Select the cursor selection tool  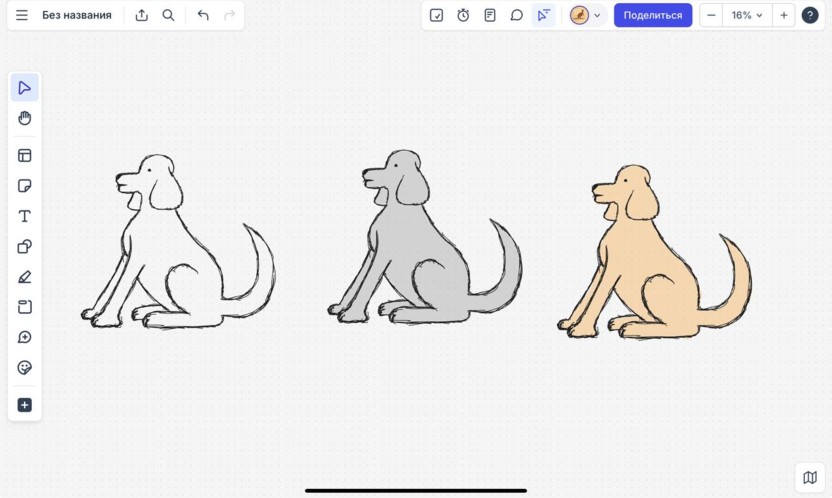coord(24,88)
